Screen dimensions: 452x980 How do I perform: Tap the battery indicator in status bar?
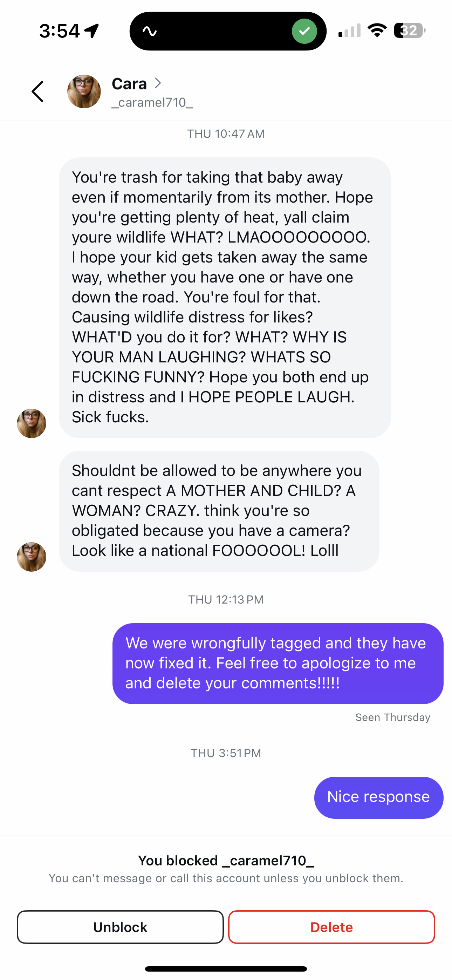pyautogui.click(x=409, y=30)
